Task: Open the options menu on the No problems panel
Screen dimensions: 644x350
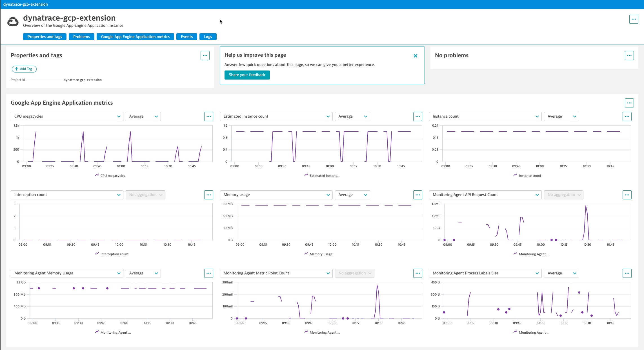Action: pos(629,56)
